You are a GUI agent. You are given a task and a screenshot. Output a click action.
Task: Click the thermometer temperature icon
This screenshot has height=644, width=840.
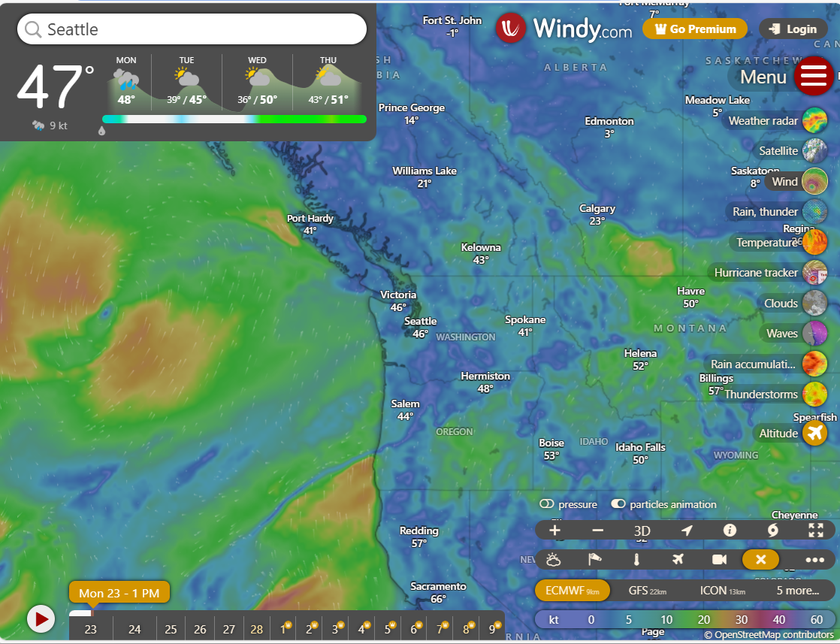click(636, 560)
